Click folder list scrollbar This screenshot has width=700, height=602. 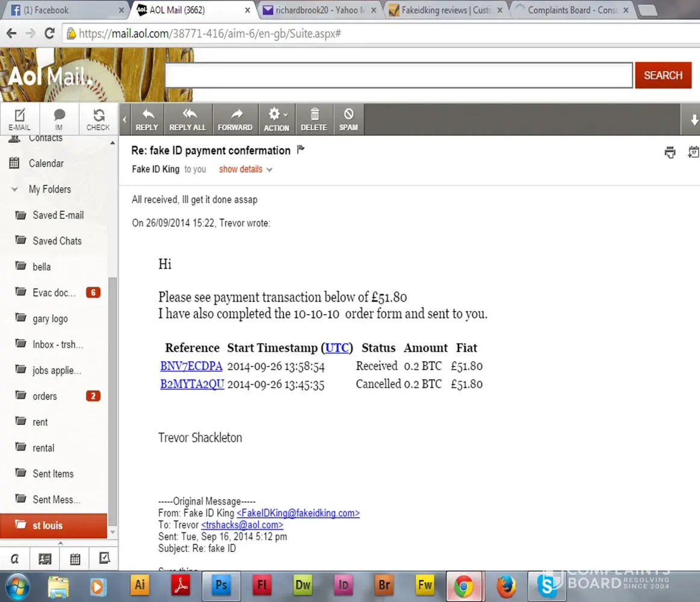pyautogui.click(x=113, y=401)
